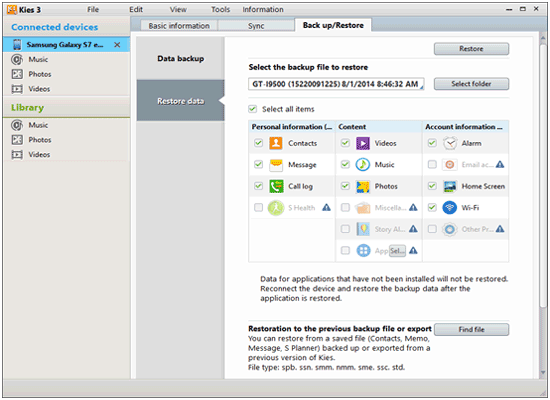Click the Applications warning triangle
Image resolution: width=550 pixels, height=400 pixels.
[413, 250]
